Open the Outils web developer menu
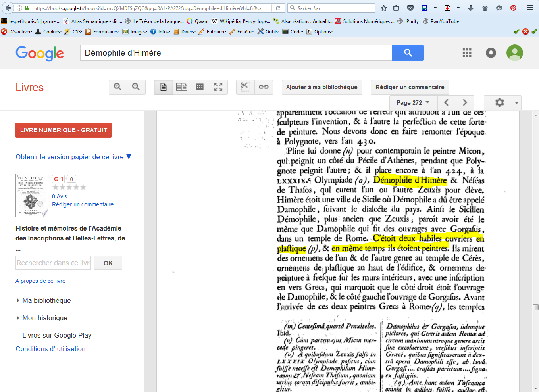Image resolution: width=539 pixels, height=392 pixels. (x=269, y=32)
